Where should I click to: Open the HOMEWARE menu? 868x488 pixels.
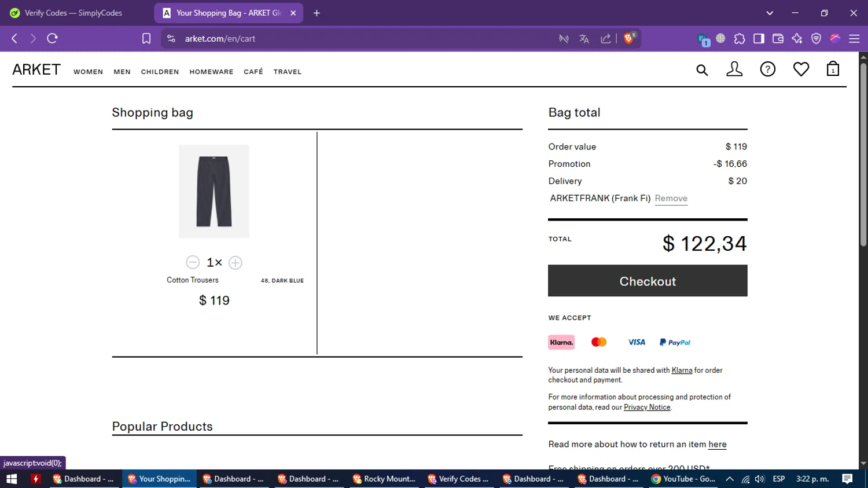point(211,72)
